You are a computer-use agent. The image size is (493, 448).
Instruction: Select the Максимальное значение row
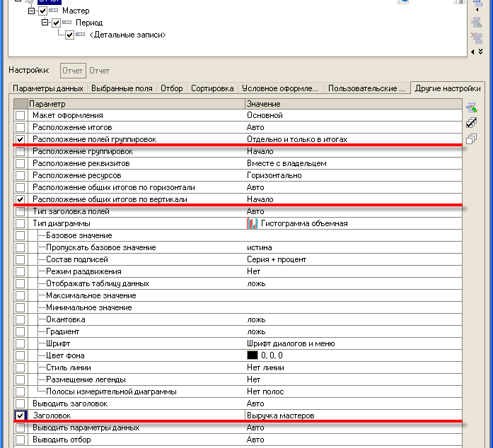238,295
